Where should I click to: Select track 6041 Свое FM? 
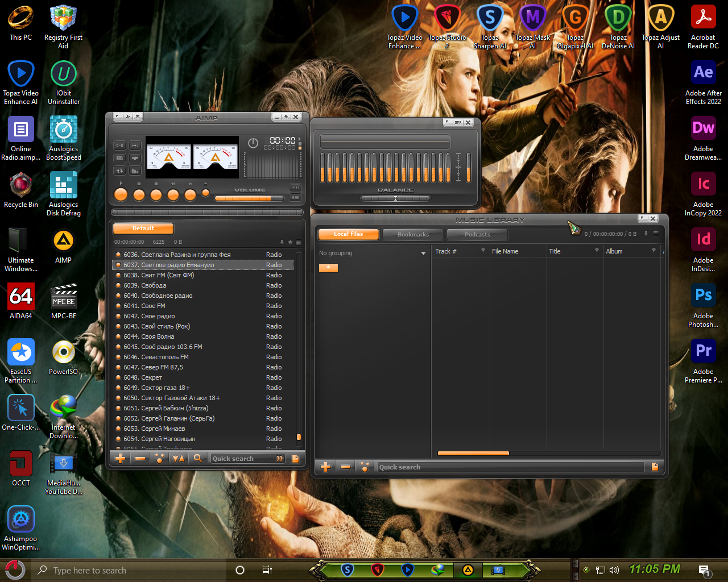[203, 306]
